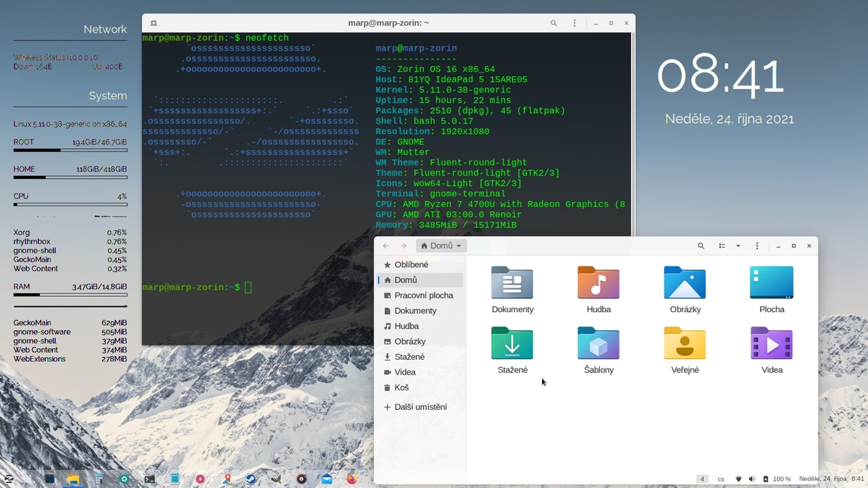This screenshot has height=488, width=868.
Task: Click the 08:41 desktop clock widget
Action: click(x=721, y=76)
